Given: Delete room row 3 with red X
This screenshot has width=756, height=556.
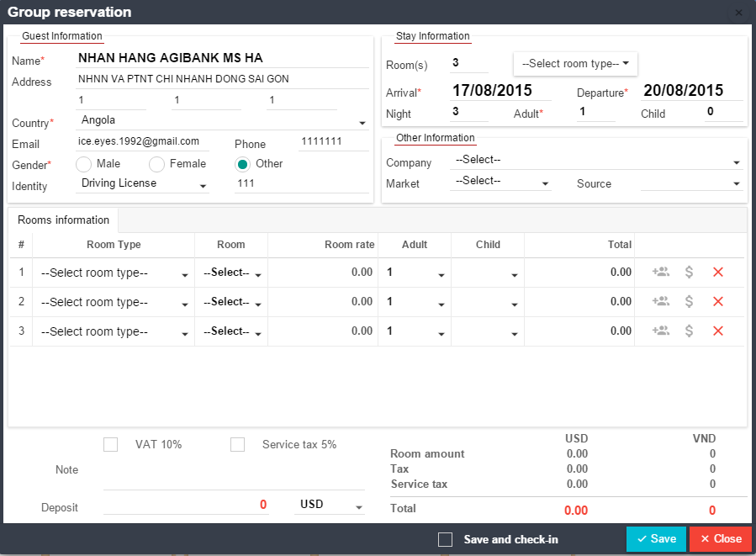Looking at the screenshot, I should [x=718, y=331].
